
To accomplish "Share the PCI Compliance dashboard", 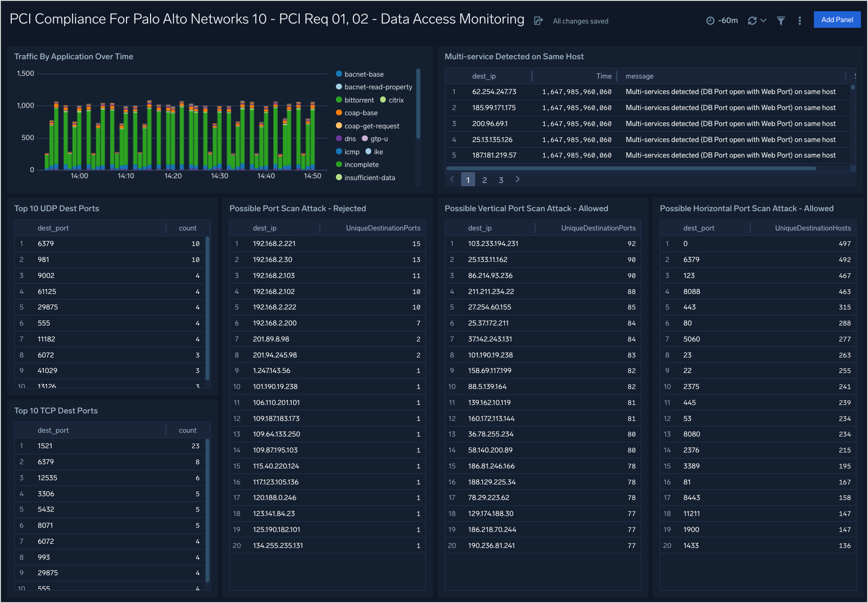I will coord(538,21).
